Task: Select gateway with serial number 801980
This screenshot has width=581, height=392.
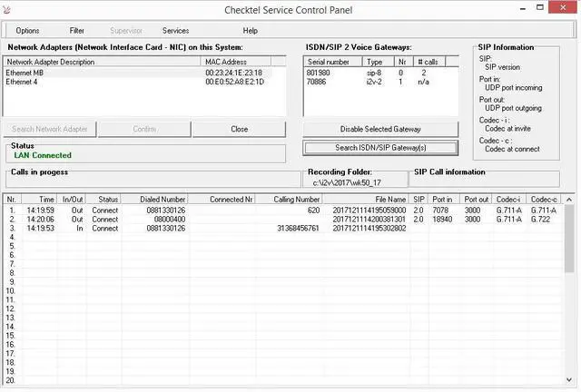Action: [x=320, y=73]
